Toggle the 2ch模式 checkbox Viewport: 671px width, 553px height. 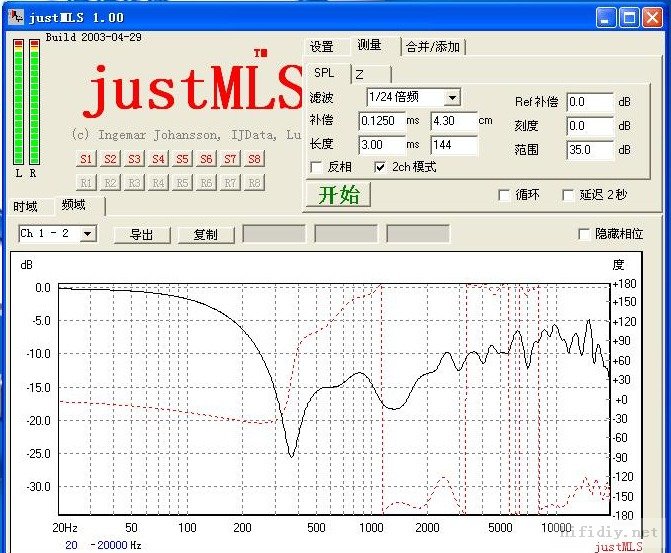(380, 167)
